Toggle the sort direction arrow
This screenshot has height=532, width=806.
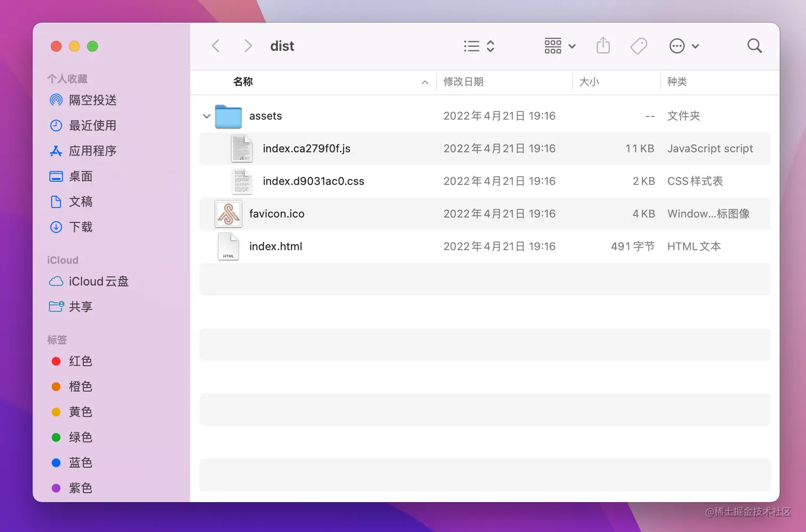tap(425, 82)
